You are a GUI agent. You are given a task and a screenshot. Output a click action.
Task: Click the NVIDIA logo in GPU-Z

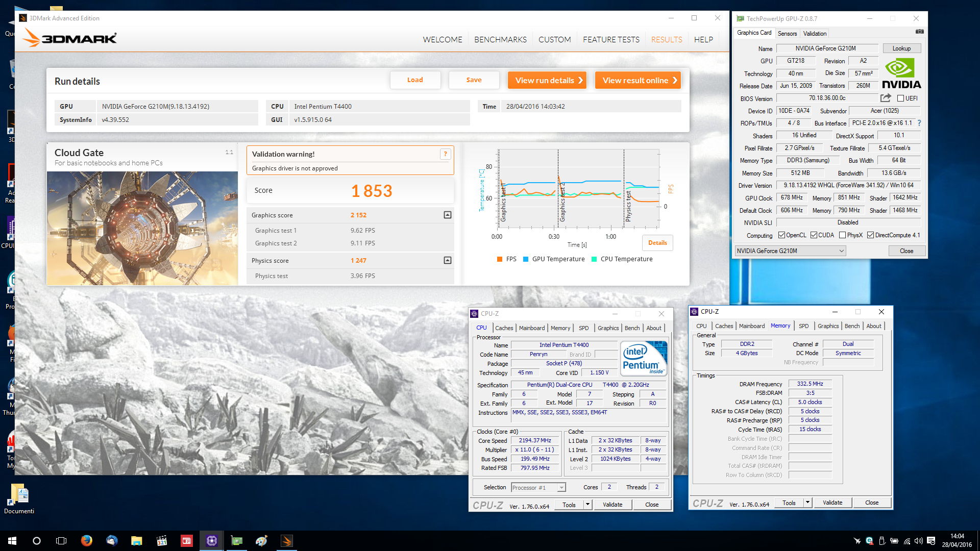pos(901,73)
